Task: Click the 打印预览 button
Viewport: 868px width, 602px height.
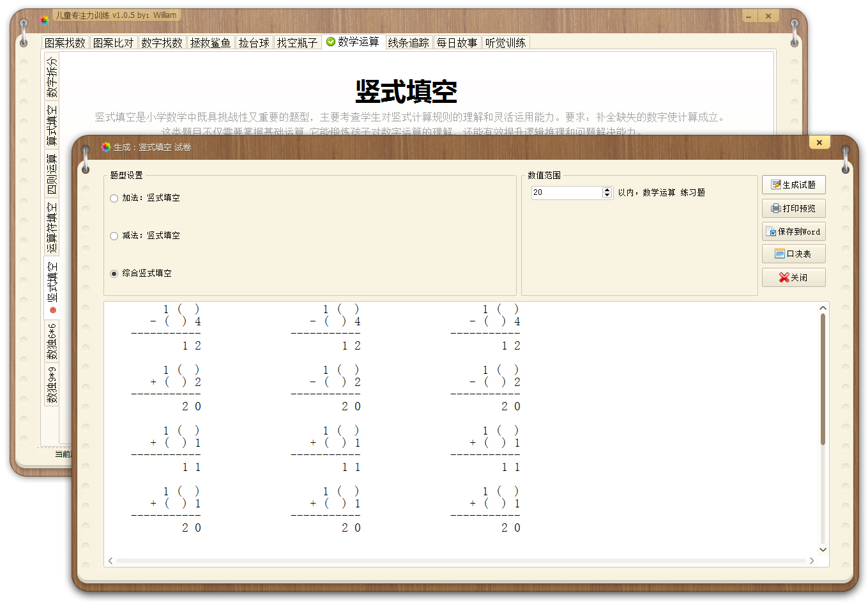Action: pyautogui.click(x=793, y=208)
